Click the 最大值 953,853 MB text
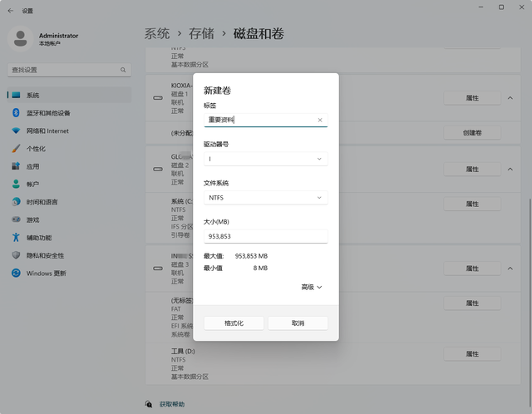 coord(236,256)
